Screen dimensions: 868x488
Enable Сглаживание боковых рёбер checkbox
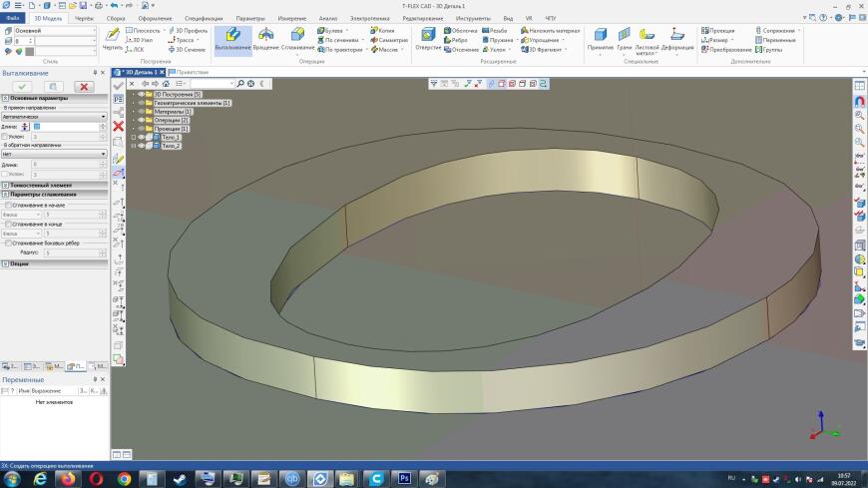8,244
